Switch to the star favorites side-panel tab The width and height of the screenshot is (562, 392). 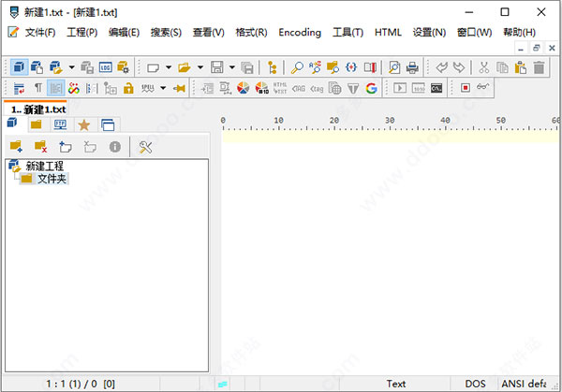(84, 125)
